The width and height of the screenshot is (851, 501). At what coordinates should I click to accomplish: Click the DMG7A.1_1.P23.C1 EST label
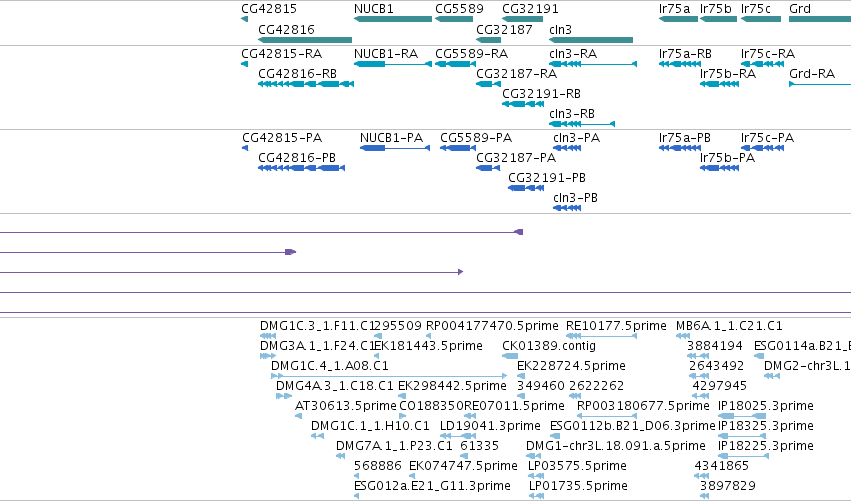[394, 446]
